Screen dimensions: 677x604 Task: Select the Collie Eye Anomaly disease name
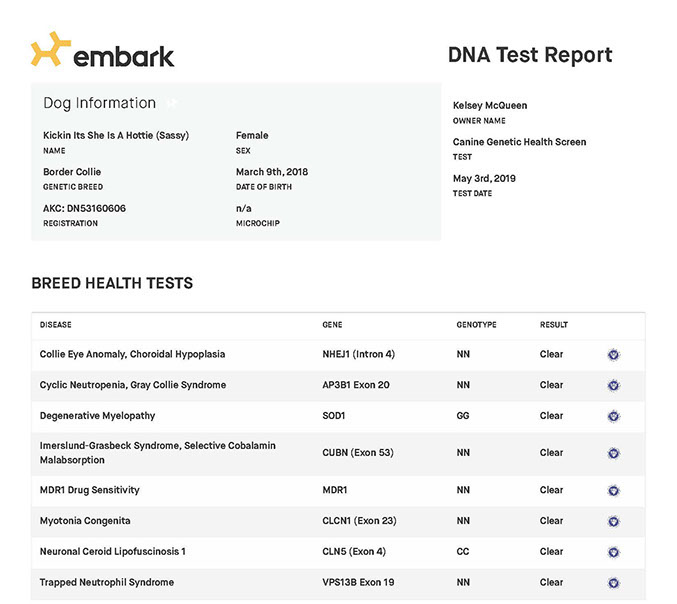pyautogui.click(x=132, y=354)
